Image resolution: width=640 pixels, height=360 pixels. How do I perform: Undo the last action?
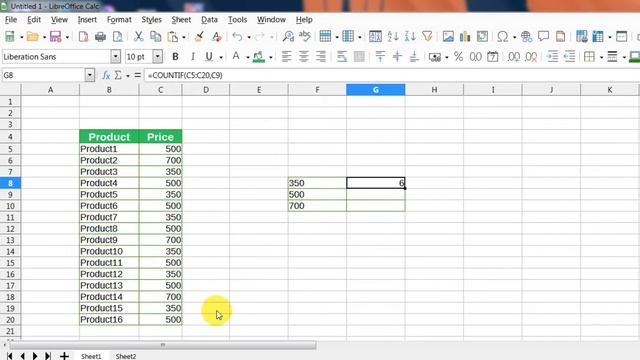coord(237,37)
